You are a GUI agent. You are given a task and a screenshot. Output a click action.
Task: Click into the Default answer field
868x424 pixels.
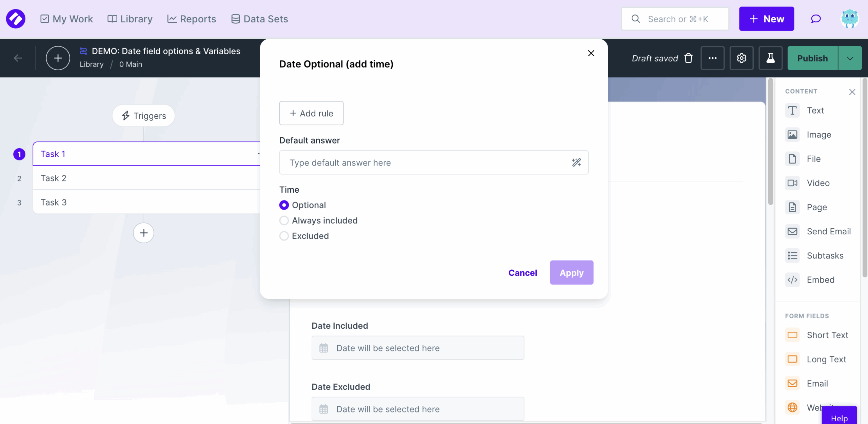pyautogui.click(x=424, y=162)
